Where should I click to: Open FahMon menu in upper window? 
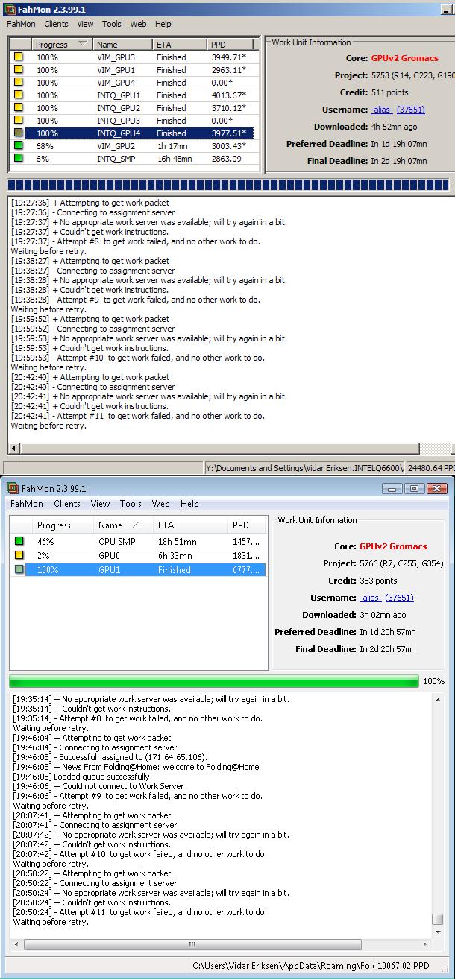pos(21,24)
